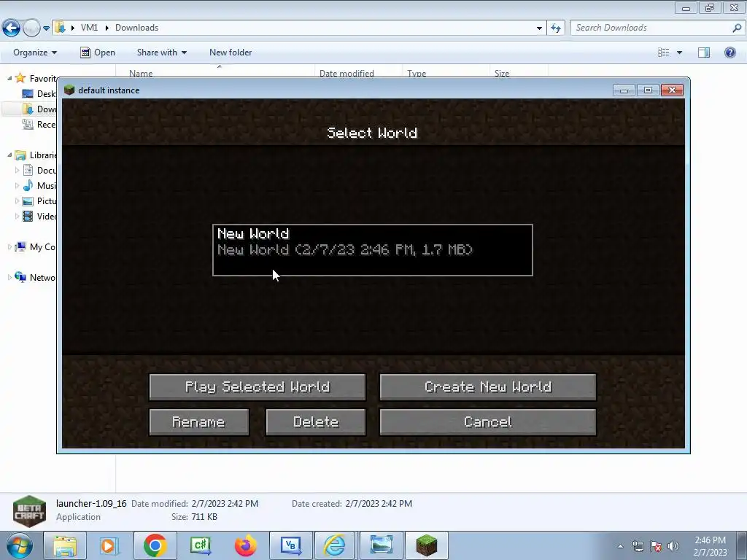Click the volume speaker tray icon

[673, 546]
